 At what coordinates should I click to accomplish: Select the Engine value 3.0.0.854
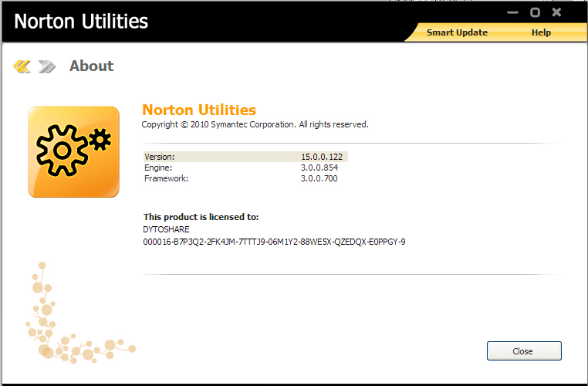click(x=319, y=168)
